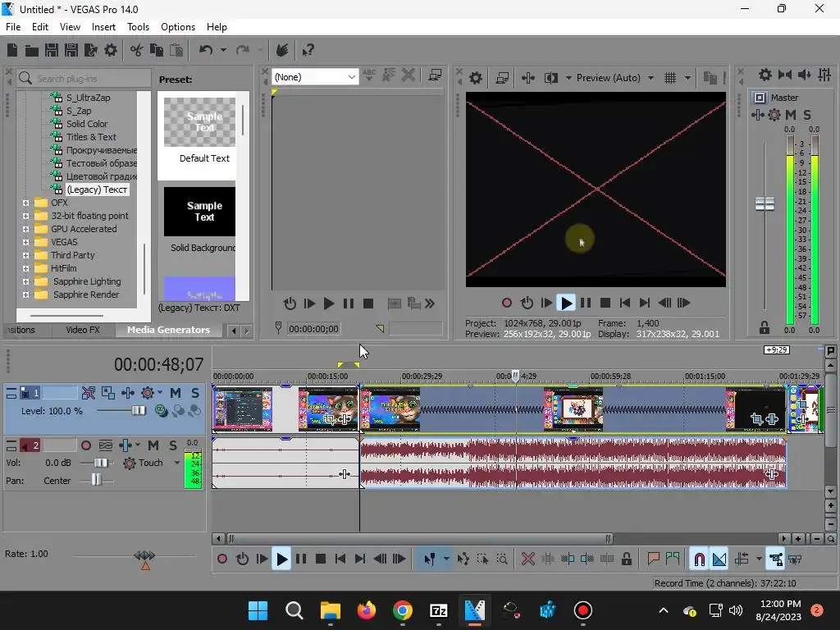Toggle Lock Envelopes to Events icon
This screenshot has height=630, width=840.
pyautogui.click(x=776, y=559)
